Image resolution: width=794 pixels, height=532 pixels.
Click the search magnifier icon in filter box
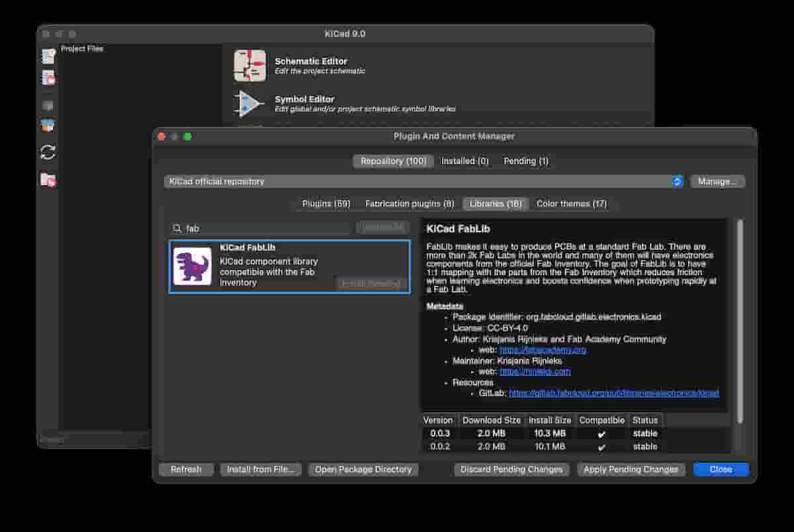coord(177,228)
